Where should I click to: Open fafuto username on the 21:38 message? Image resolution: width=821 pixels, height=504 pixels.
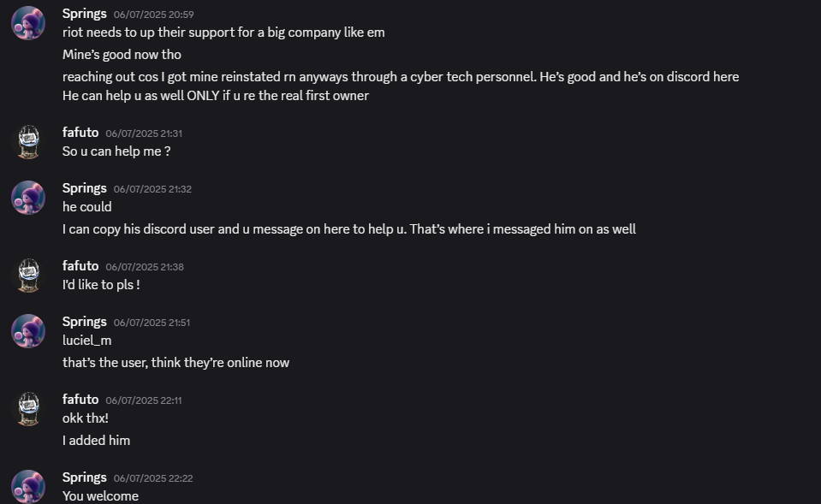(x=80, y=266)
